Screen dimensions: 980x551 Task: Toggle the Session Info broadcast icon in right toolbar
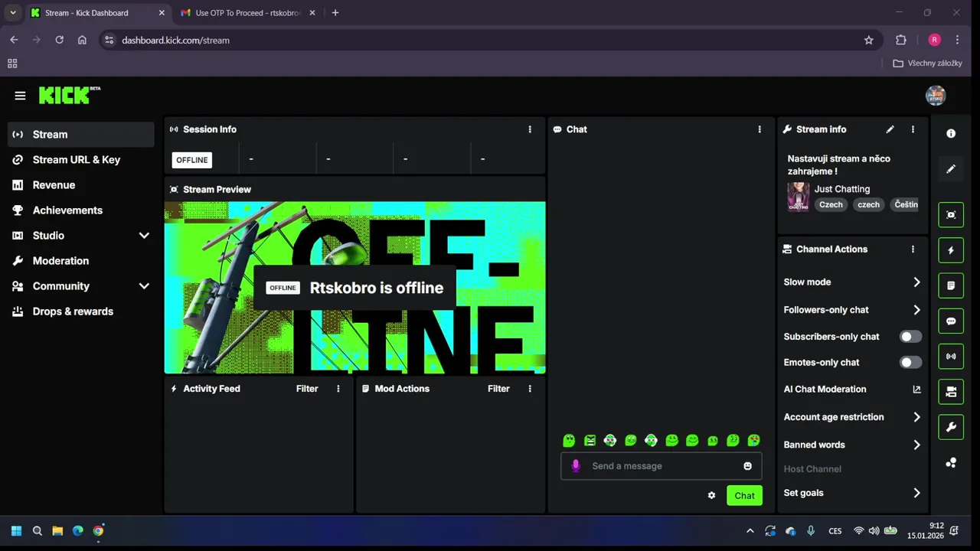point(951,357)
